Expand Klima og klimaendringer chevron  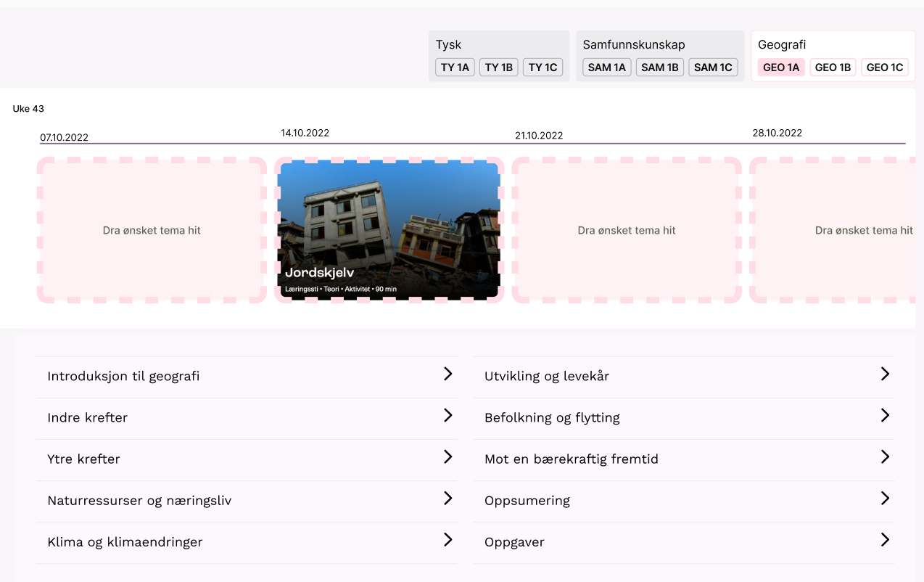(447, 539)
